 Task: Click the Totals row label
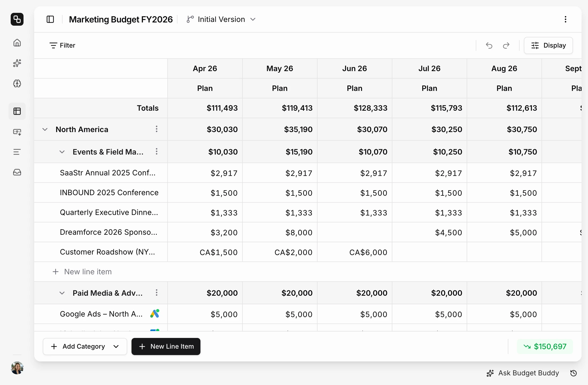148,108
